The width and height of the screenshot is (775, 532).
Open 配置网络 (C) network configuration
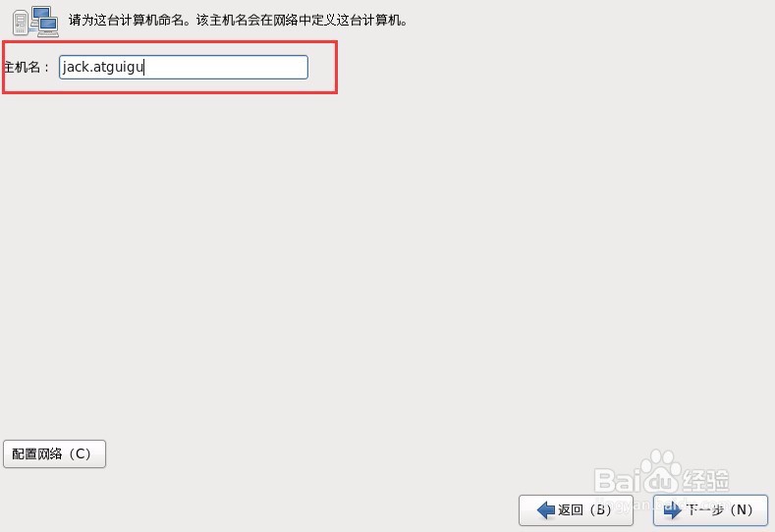[54, 453]
